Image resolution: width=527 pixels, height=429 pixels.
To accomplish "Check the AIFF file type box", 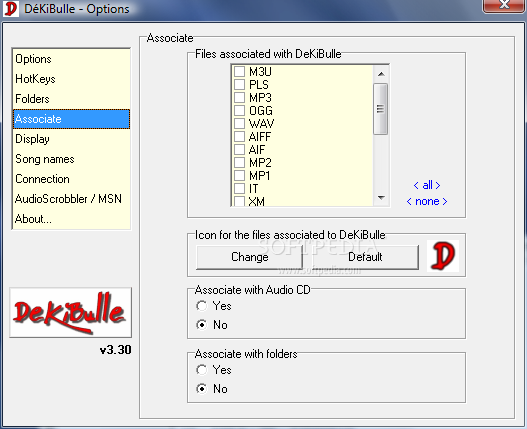I will [x=239, y=136].
